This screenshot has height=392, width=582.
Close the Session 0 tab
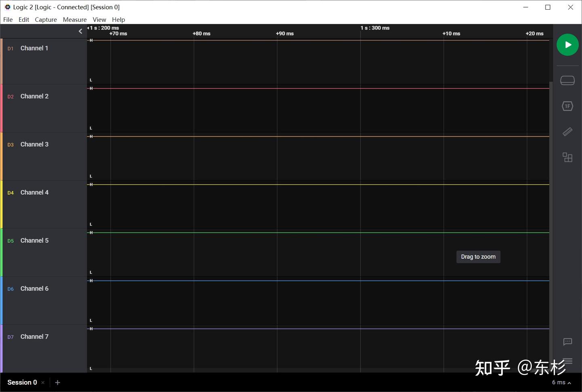click(x=43, y=383)
